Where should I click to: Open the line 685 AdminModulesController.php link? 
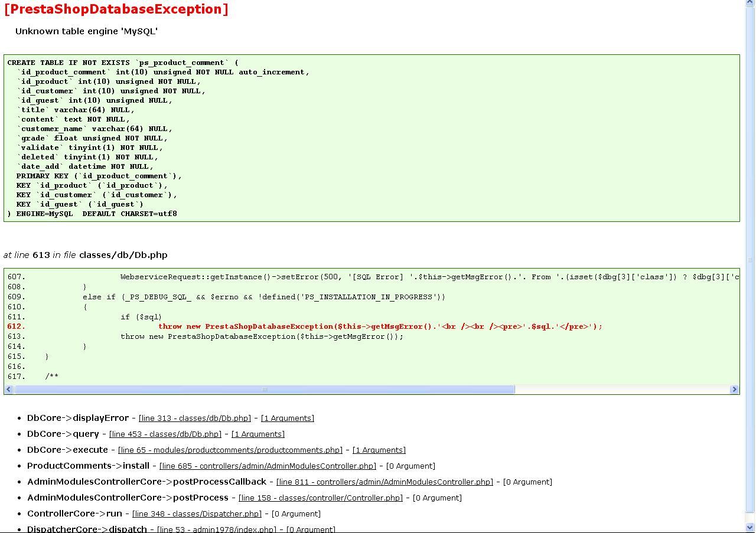coord(268,466)
